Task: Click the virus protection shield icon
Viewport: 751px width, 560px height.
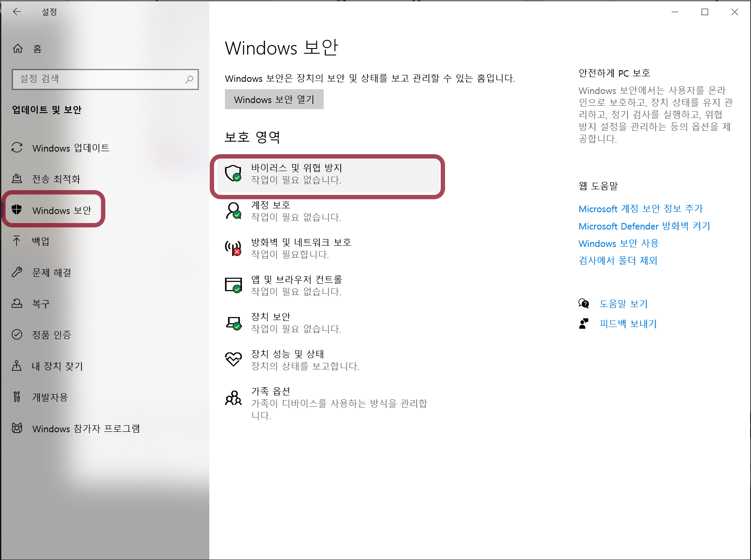Action: pyautogui.click(x=233, y=173)
